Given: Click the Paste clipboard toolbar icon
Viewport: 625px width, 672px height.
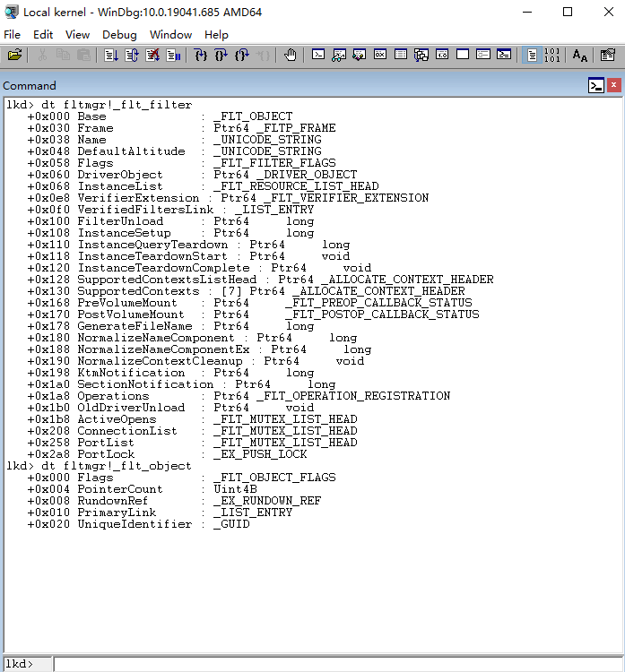Looking at the screenshot, I should (x=83, y=55).
